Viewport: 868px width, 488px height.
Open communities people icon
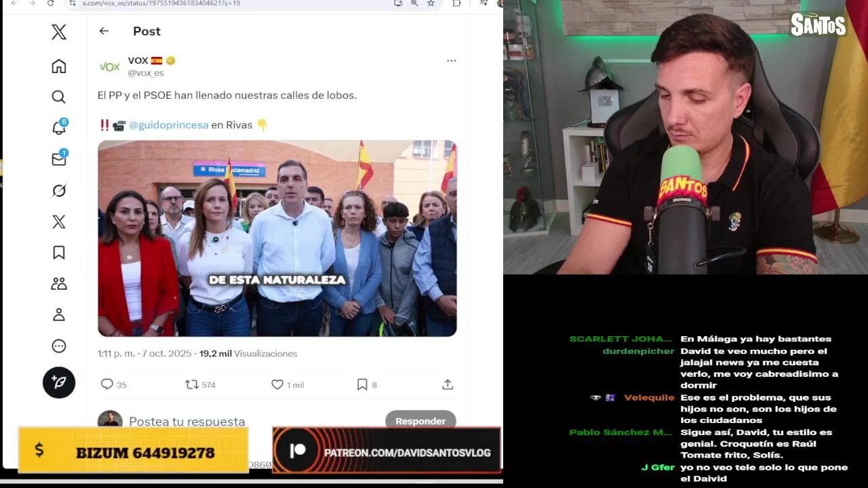click(59, 284)
